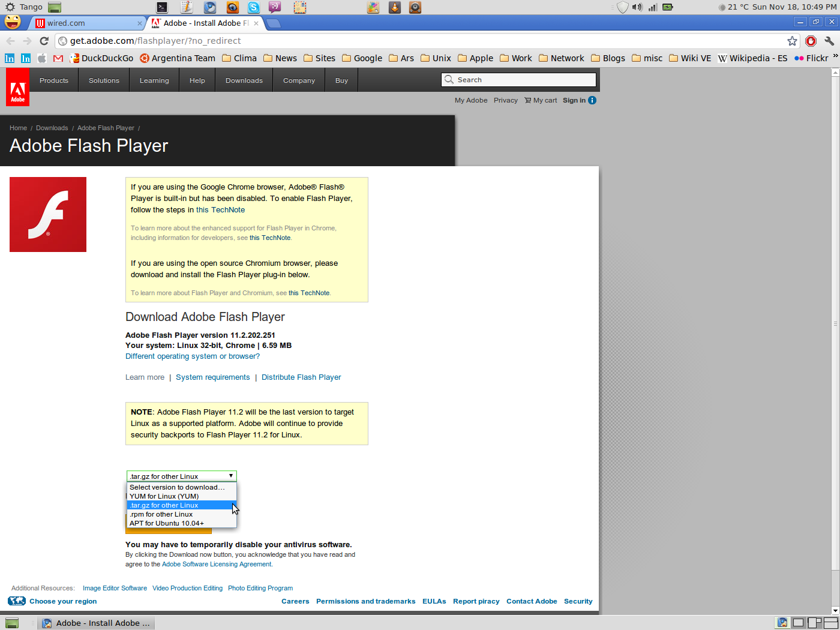Open the Products menu on Adobe site
Viewport: 840px width, 630px height.
pyautogui.click(x=54, y=80)
